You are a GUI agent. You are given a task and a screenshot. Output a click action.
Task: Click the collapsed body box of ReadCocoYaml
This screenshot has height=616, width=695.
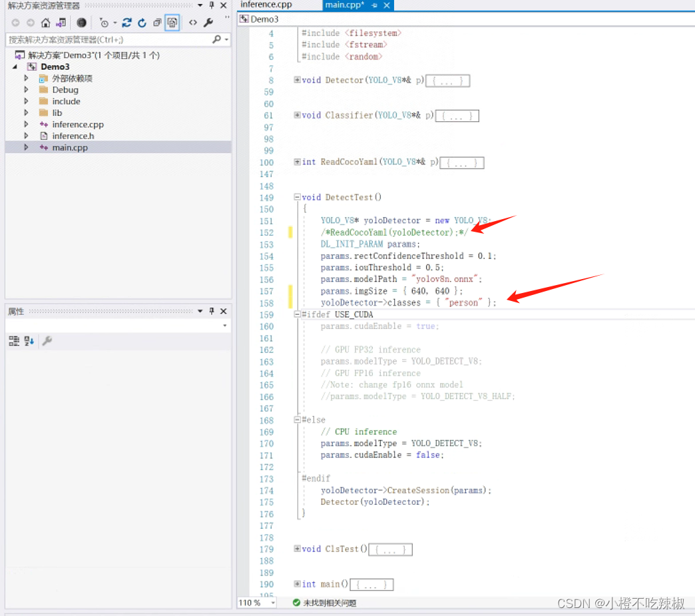[x=462, y=162]
